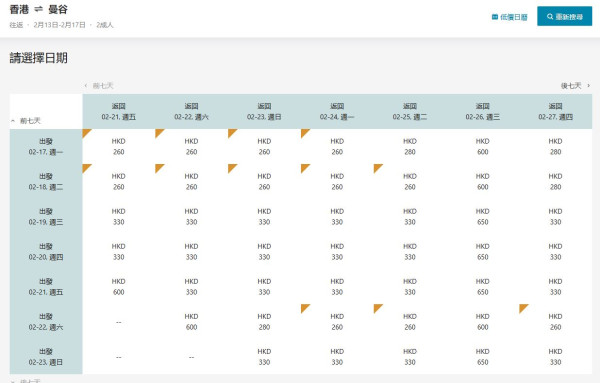The width and height of the screenshot is (600, 383).
Task: Choose HKD 330 fare departing 02-20 returning 02-27
Action: (x=556, y=252)
